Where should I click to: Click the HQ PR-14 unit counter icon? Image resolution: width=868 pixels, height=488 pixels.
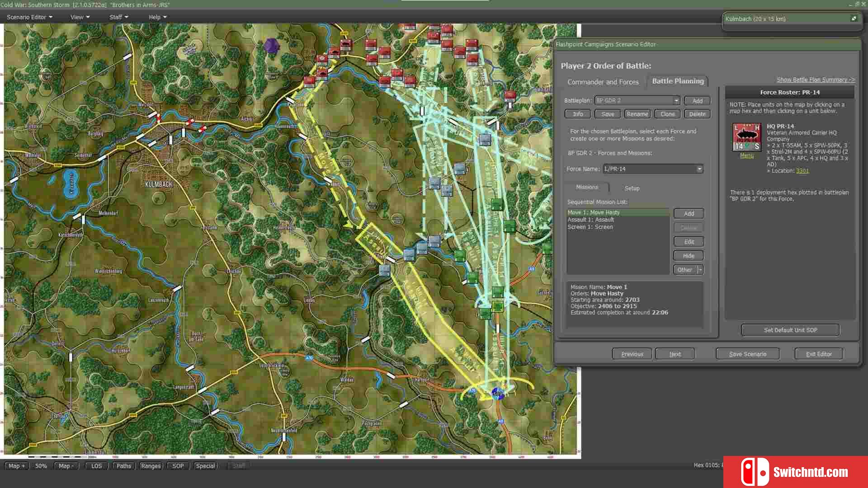tap(746, 137)
